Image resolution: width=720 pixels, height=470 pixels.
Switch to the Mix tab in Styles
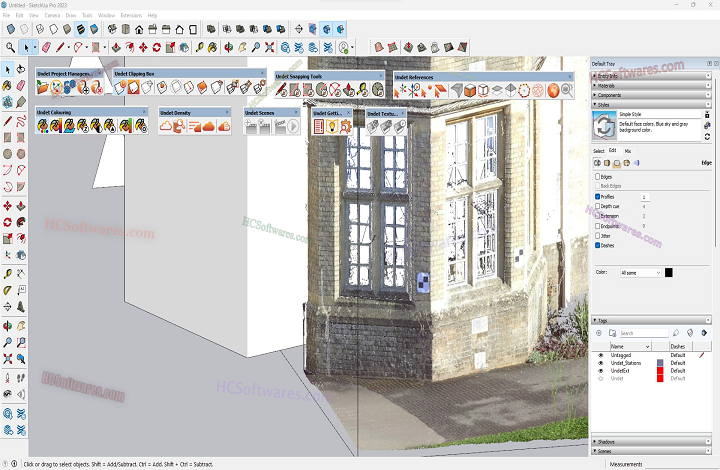[628, 151]
